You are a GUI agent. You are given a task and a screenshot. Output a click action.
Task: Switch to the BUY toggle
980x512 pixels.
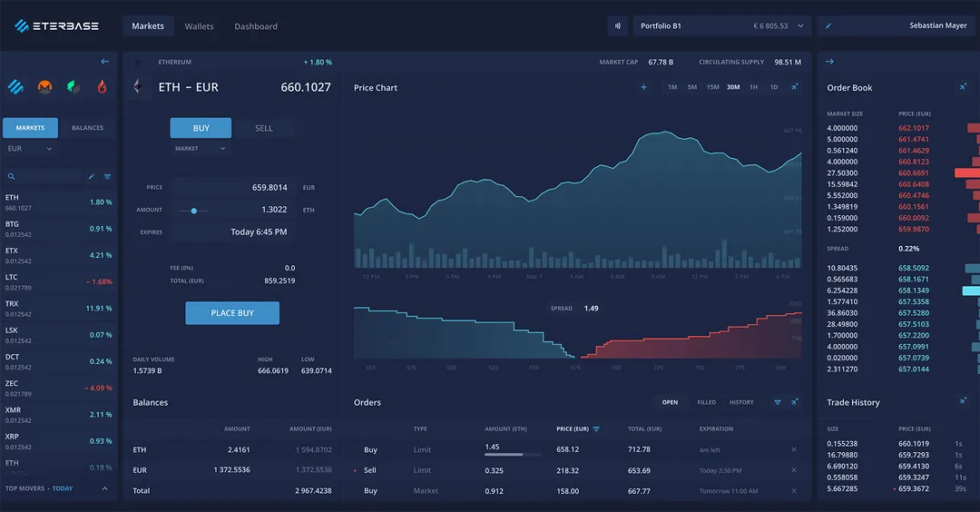point(201,128)
